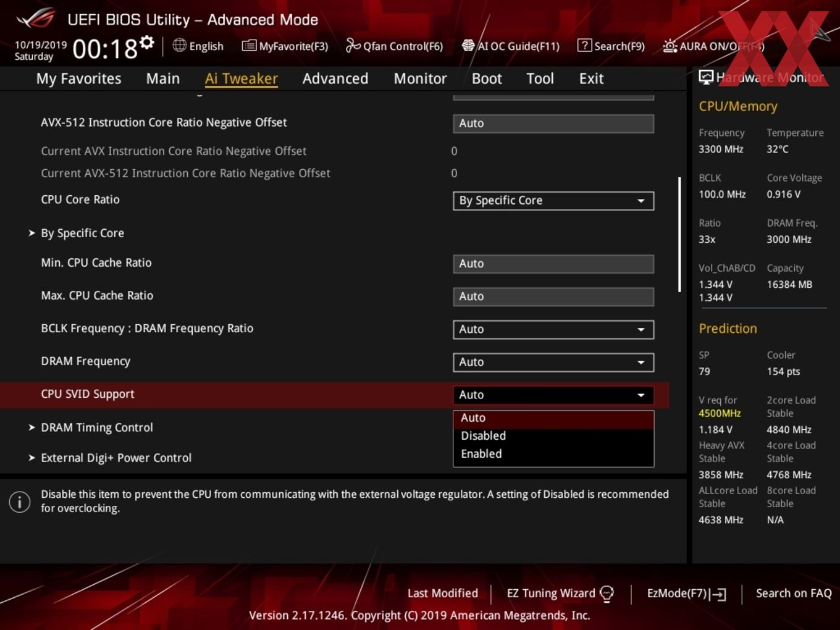Viewport: 840px width, 630px height.
Task: Collapse CPU SVID Support dropdown
Action: [553, 395]
